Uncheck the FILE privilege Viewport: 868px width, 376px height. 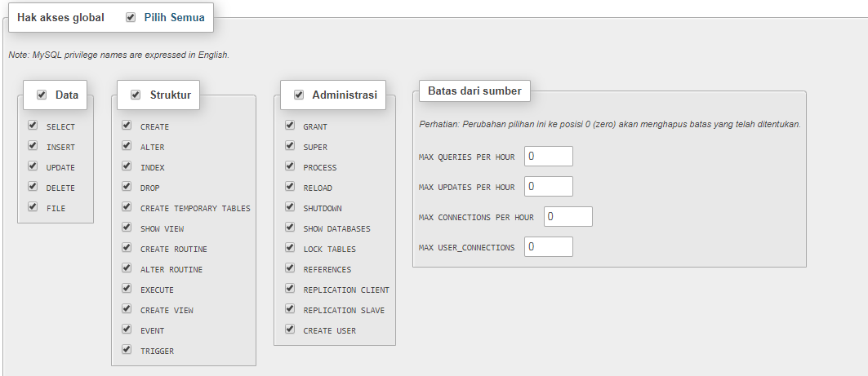click(33, 207)
